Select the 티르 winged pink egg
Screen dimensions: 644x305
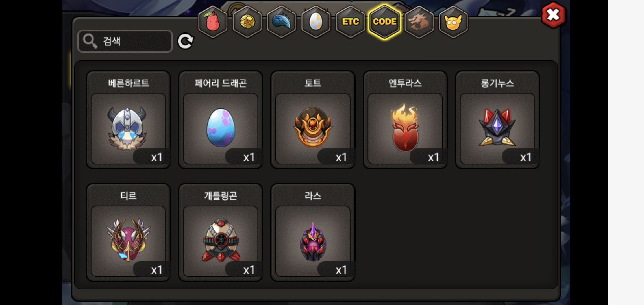tap(128, 232)
